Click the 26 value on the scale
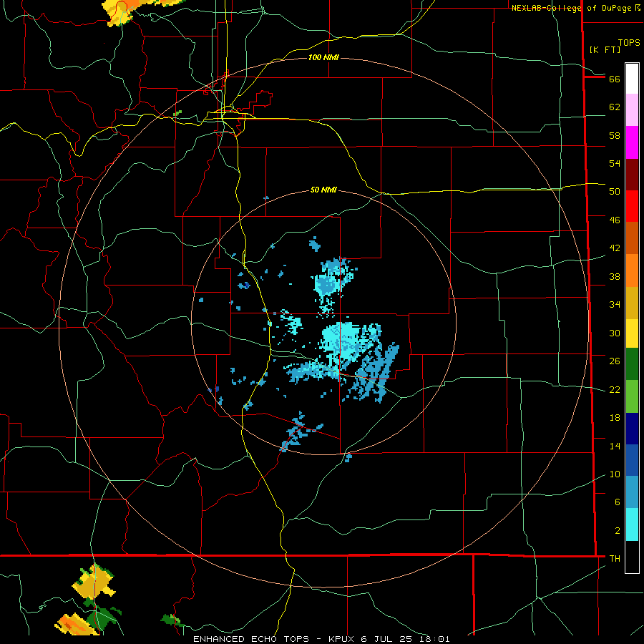The width and height of the screenshot is (644, 644). [x=615, y=361]
